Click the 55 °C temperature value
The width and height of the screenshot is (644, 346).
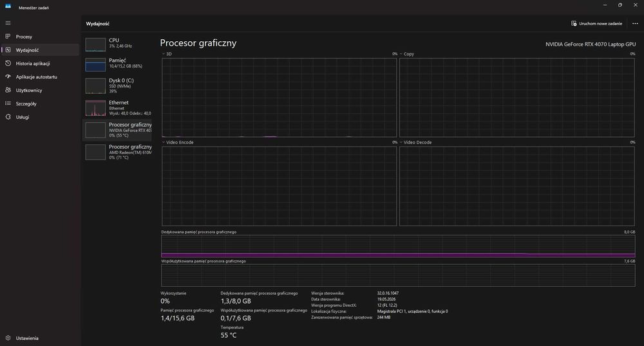point(229,335)
